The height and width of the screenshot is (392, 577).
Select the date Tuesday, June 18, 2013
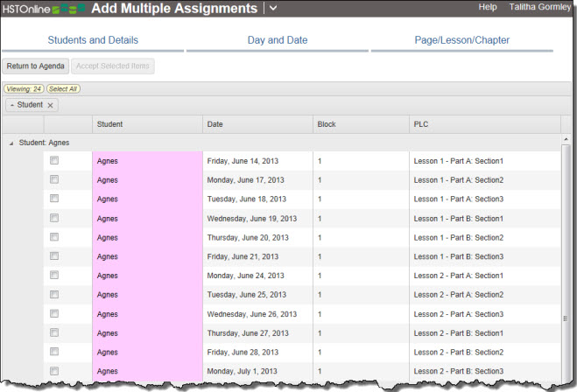click(247, 199)
